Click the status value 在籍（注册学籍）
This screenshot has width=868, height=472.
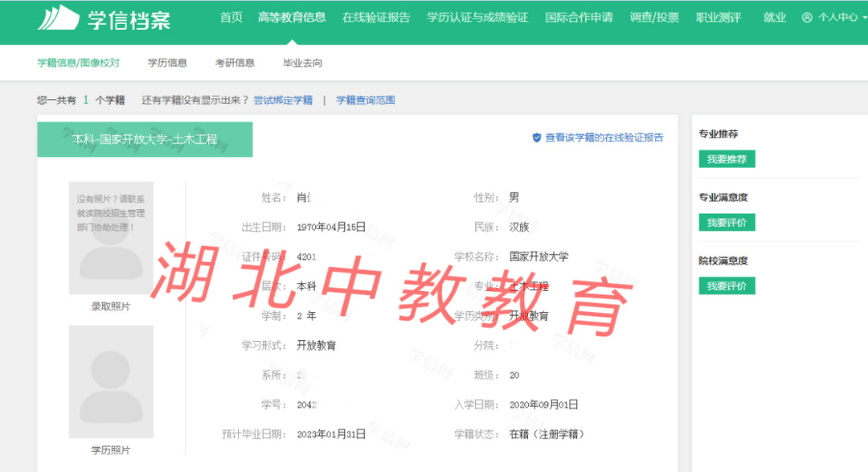click(x=547, y=434)
